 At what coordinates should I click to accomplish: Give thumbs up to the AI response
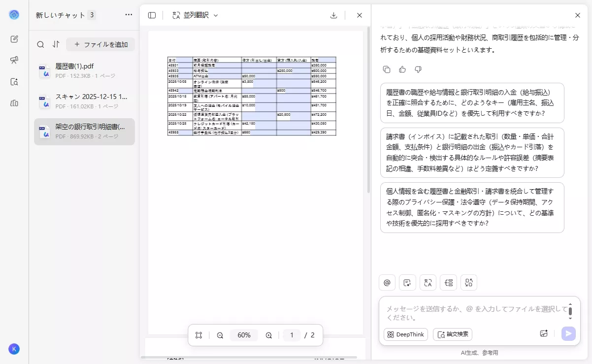pos(402,69)
